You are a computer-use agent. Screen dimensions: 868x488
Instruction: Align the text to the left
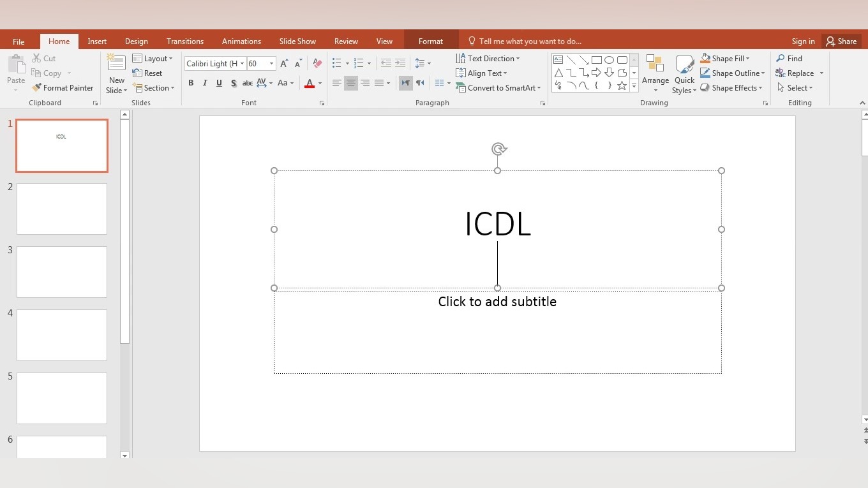tap(336, 83)
